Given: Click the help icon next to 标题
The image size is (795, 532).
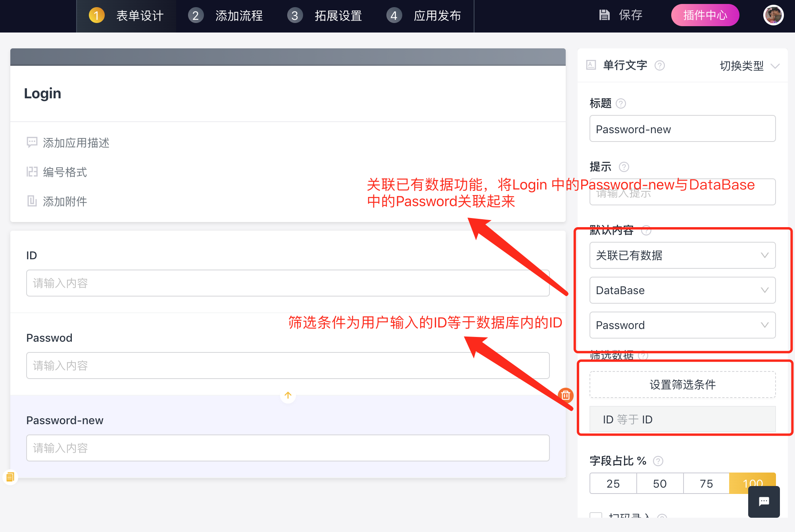Looking at the screenshot, I should coord(621,103).
